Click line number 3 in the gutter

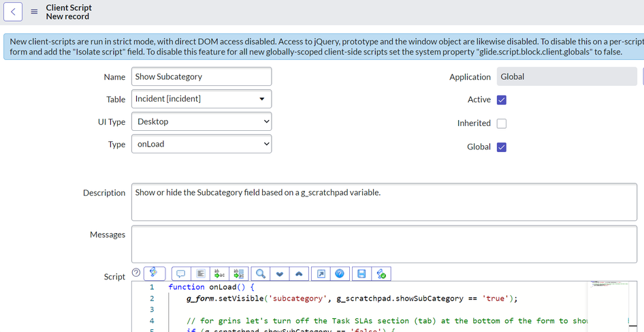[x=152, y=310]
